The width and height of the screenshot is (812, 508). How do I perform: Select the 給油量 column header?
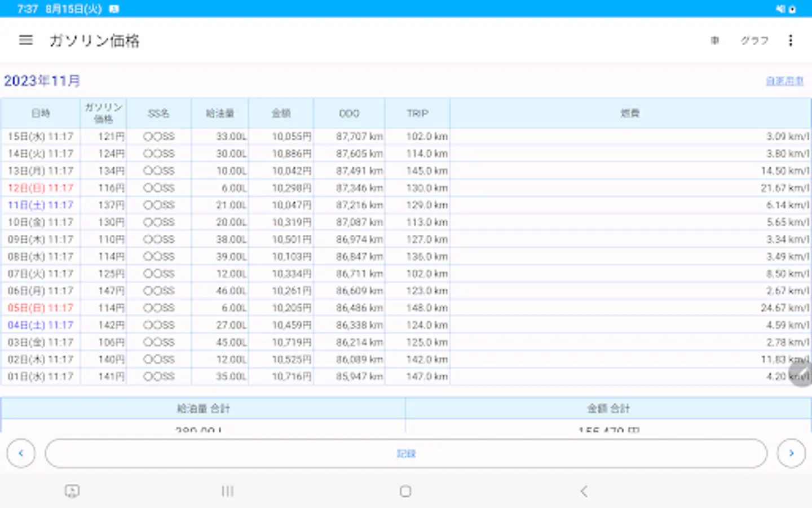point(220,113)
